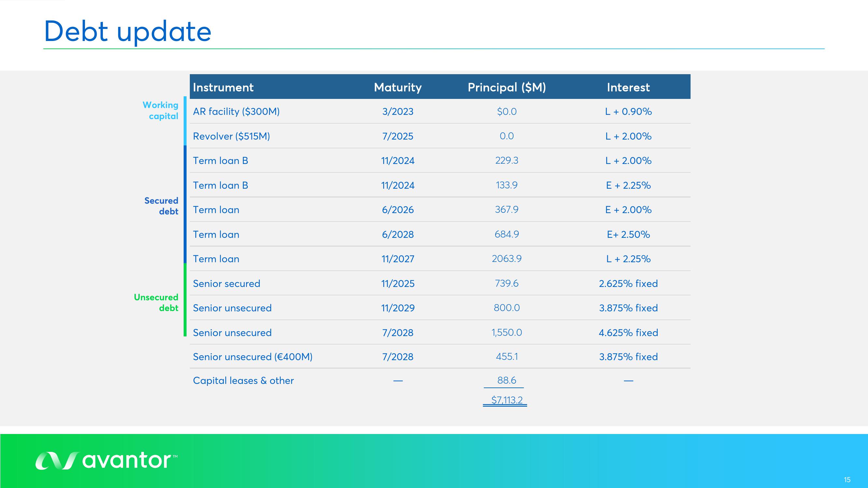Select the 'AR facility ($300M)' row label
Screen dimensions: 868x488
pos(236,112)
